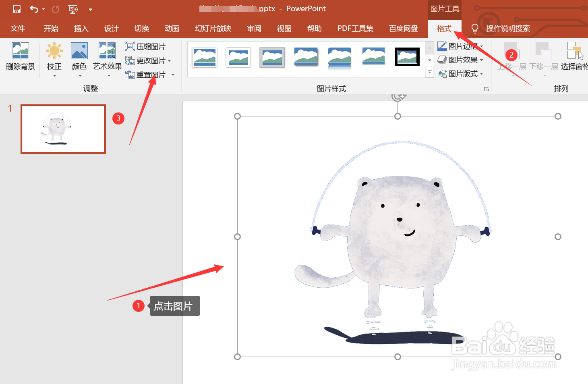The image size is (588, 384).
Task: Apply the sixth soft-edge picture style
Action: (374, 56)
